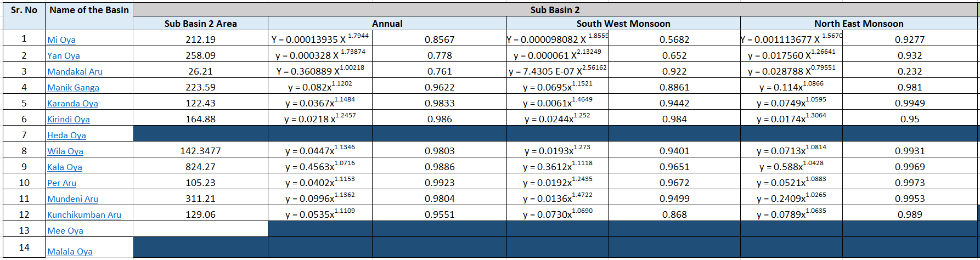Select the Kala Oya area value 824.27
Viewport: 980px width, 260px height.
point(200,167)
